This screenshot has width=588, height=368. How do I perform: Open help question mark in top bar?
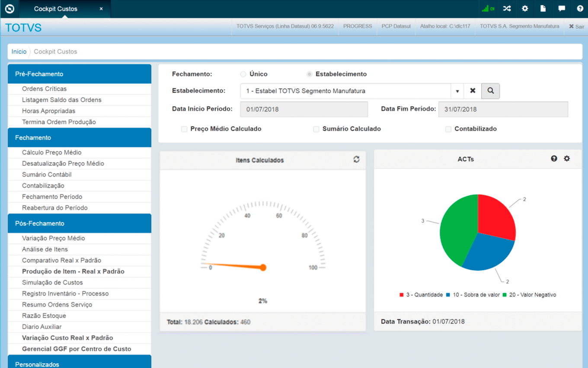point(580,9)
